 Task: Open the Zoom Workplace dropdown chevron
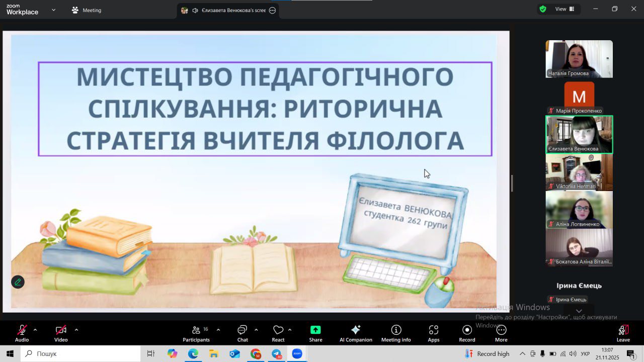coord(53,10)
